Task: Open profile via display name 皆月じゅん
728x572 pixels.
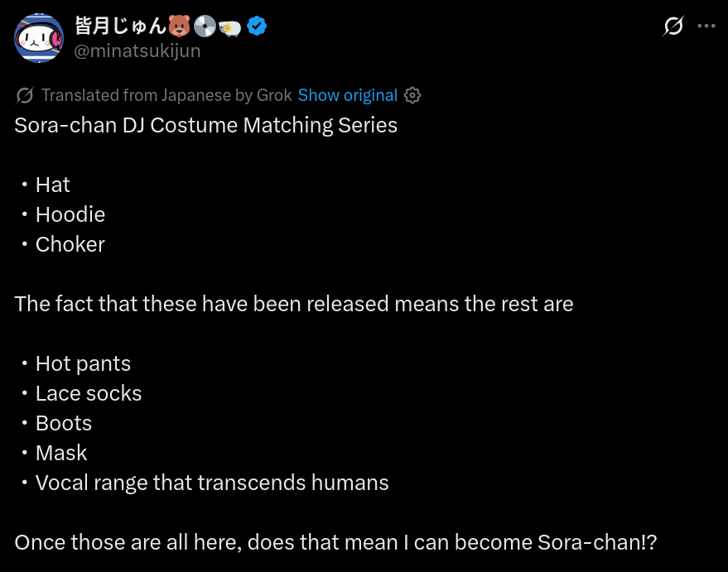Action: point(120,26)
